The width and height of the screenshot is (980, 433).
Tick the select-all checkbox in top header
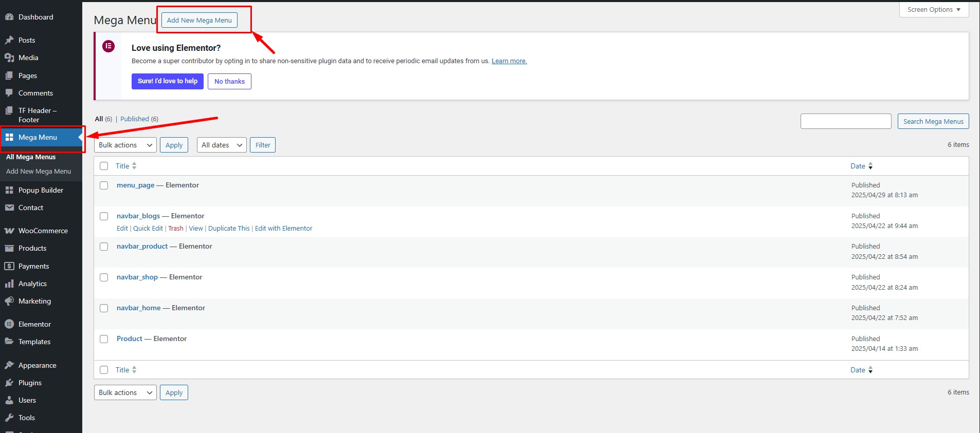tap(104, 166)
